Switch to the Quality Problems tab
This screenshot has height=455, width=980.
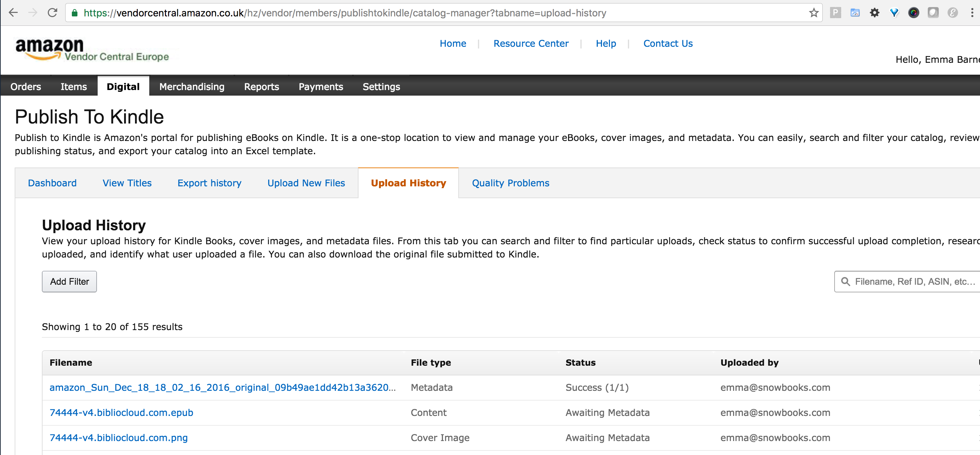pos(510,183)
